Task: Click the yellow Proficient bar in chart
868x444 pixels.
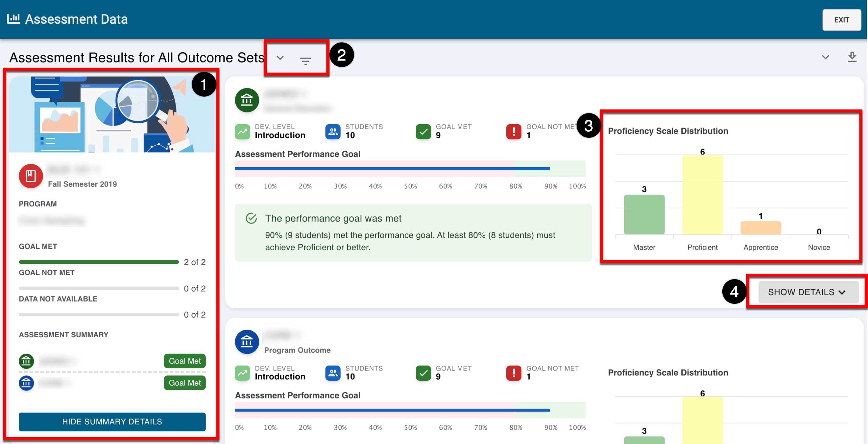Action: click(702, 195)
